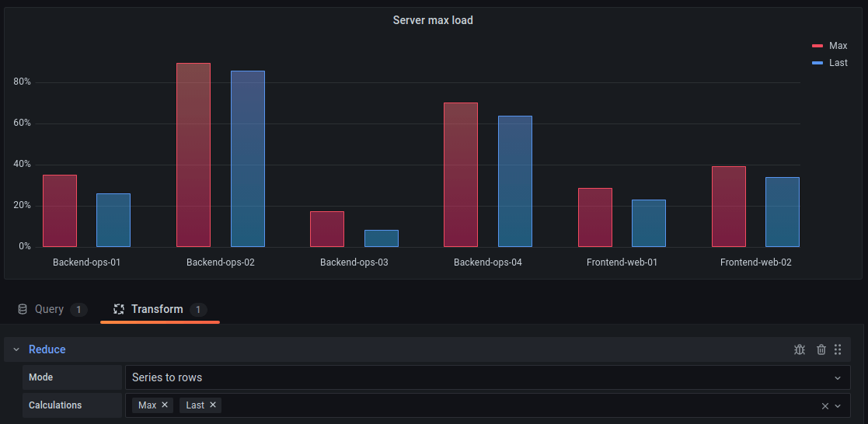
Task: Clear all calculations with the X icon
Action: [825, 406]
